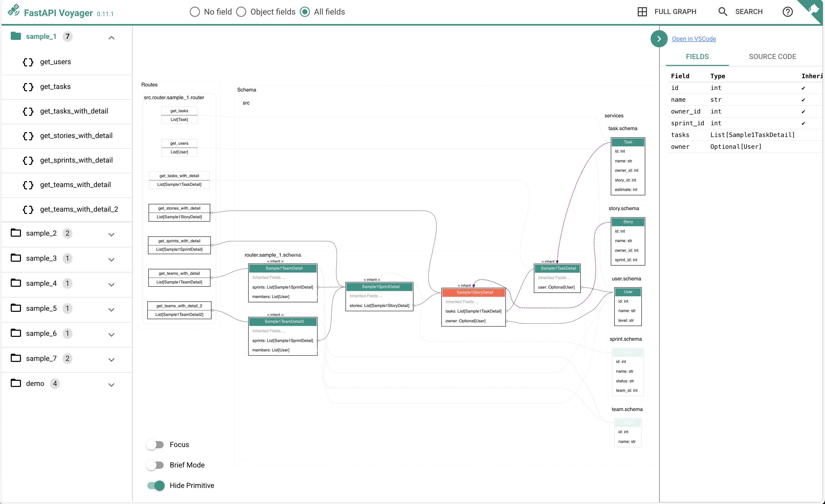Select the Fields tab
The height and width of the screenshot is (504, 825).
click(x=697, y=56)
